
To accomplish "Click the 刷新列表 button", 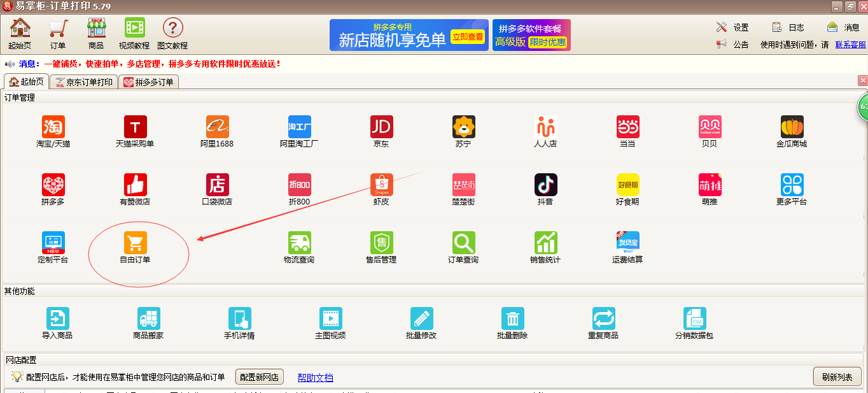I will [837, 376].
